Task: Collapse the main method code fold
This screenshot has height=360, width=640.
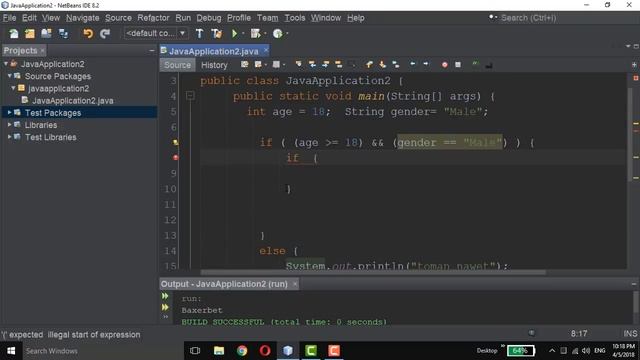Action: (x=190, y=96)
